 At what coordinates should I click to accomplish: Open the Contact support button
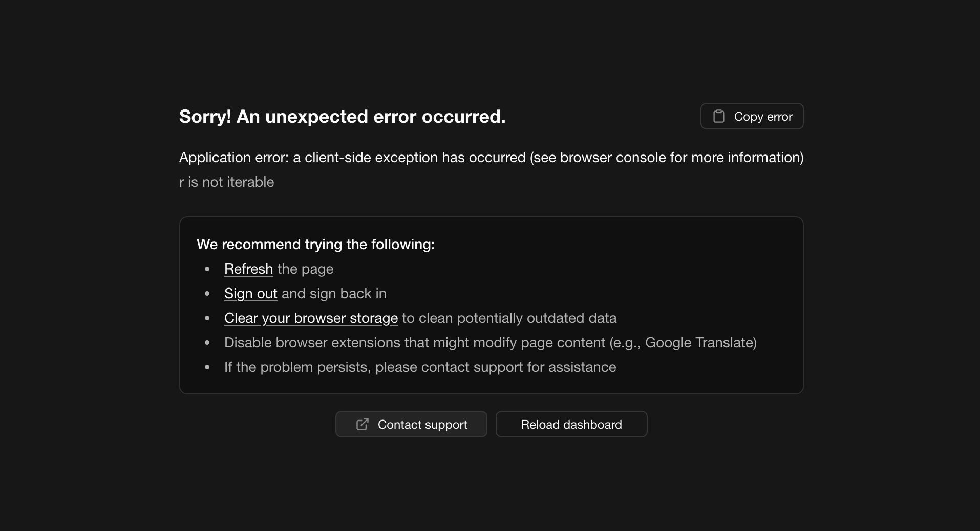(411, 424)
